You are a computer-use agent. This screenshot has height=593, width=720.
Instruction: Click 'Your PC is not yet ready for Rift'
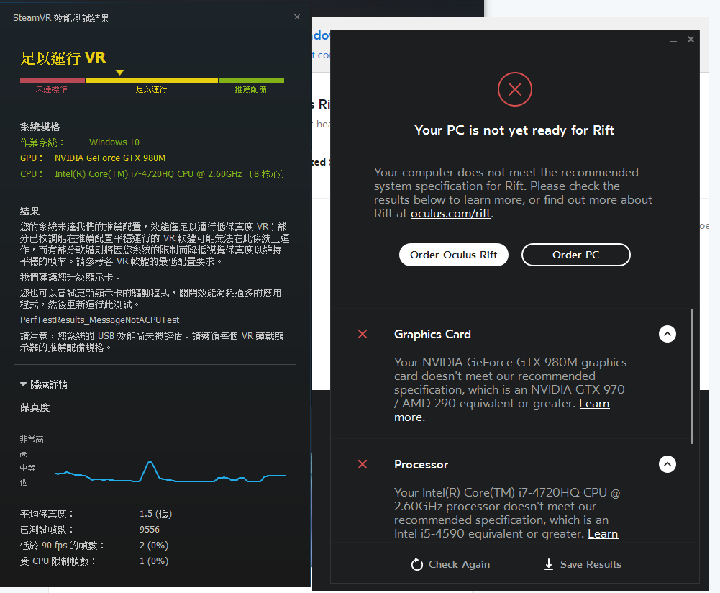click(514, 130)
